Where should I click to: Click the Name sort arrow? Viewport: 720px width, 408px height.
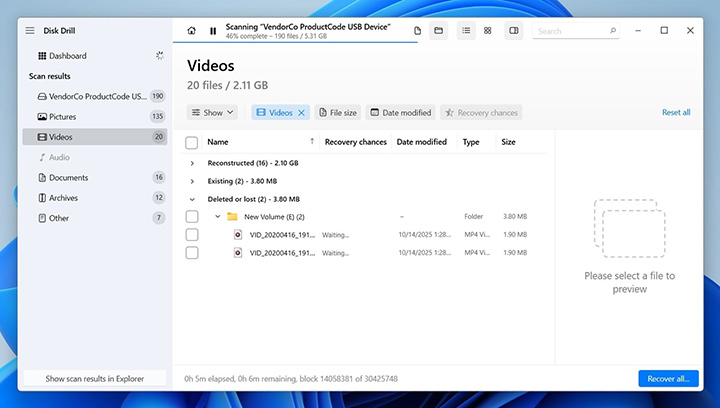point(312,141)
